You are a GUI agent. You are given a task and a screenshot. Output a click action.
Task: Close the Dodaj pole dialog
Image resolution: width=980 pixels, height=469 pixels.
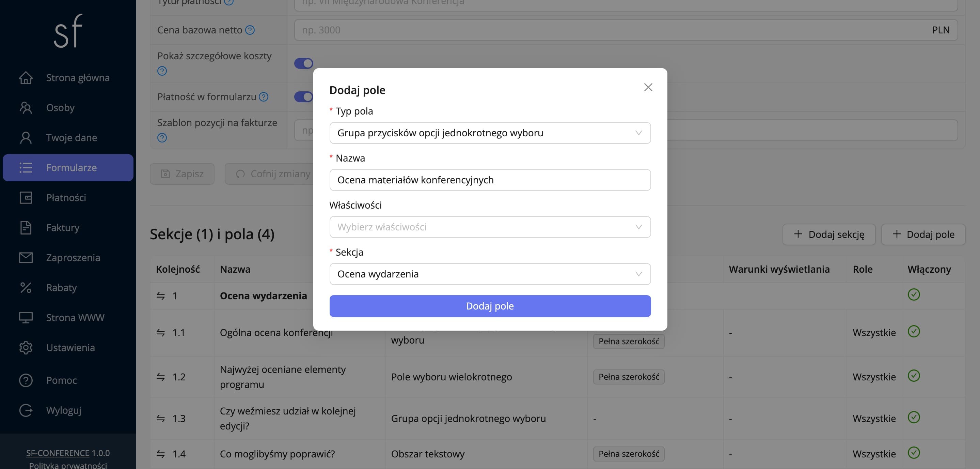(648, 87)
